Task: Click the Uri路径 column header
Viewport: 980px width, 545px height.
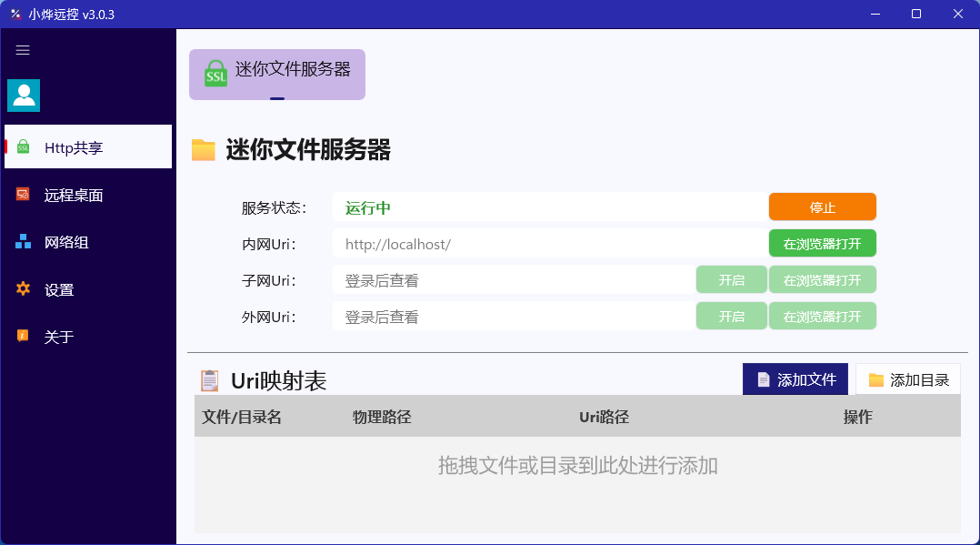Action: [x=604, y=417]
